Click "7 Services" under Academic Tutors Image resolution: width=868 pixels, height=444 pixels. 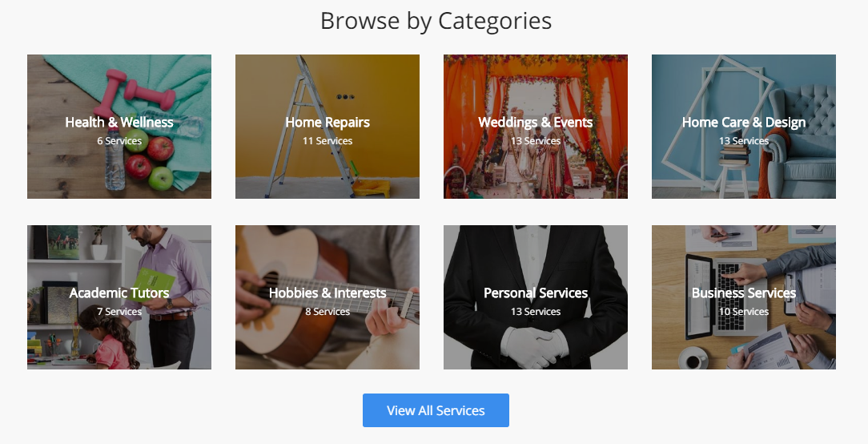click(x=119, y=312)
